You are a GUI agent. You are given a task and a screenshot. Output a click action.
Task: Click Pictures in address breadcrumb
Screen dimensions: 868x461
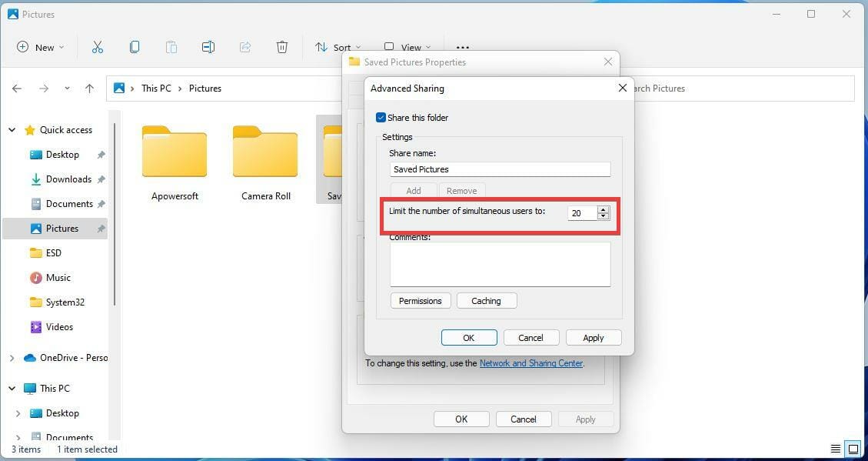(x=205, y=88)
